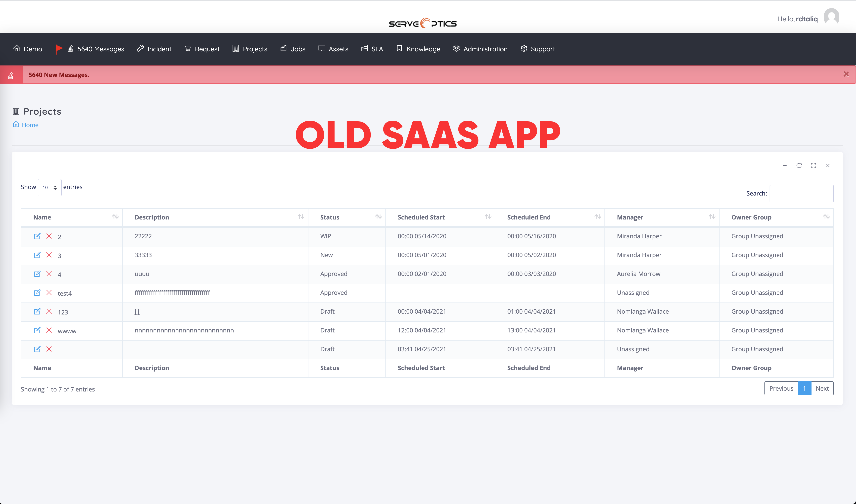This screenshot has height=504, width=856.
Task: Click the red delete icon for project 2
Action: 49,236
